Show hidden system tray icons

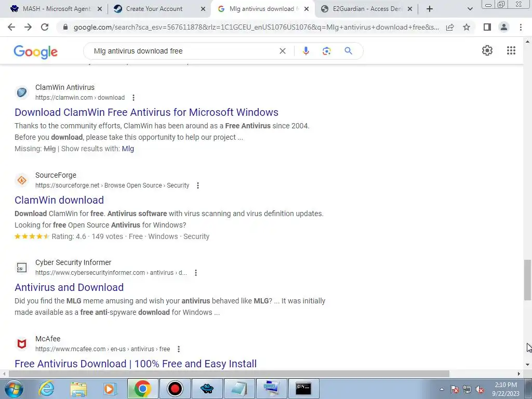pos(442,390)
